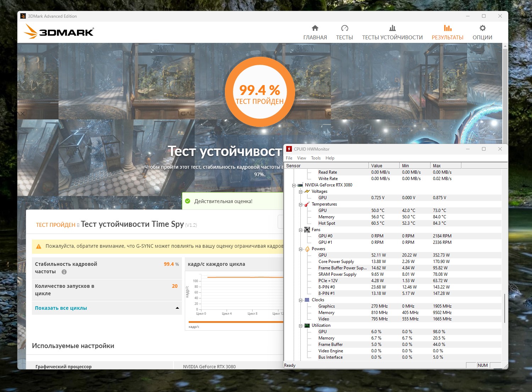Select the РЕЗУЛЬТАТЫ tab
Image resolution: width=532 pixels, height=392 pixels.
point(447,32)
